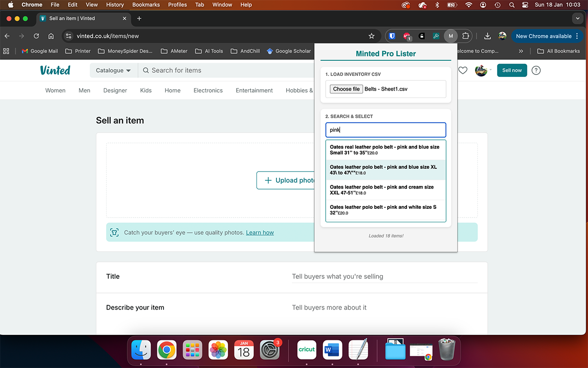Viewport: 588px width, 368px height.
Task: Open macOS Spotlight search icon
Action: [x=512, y=5]
